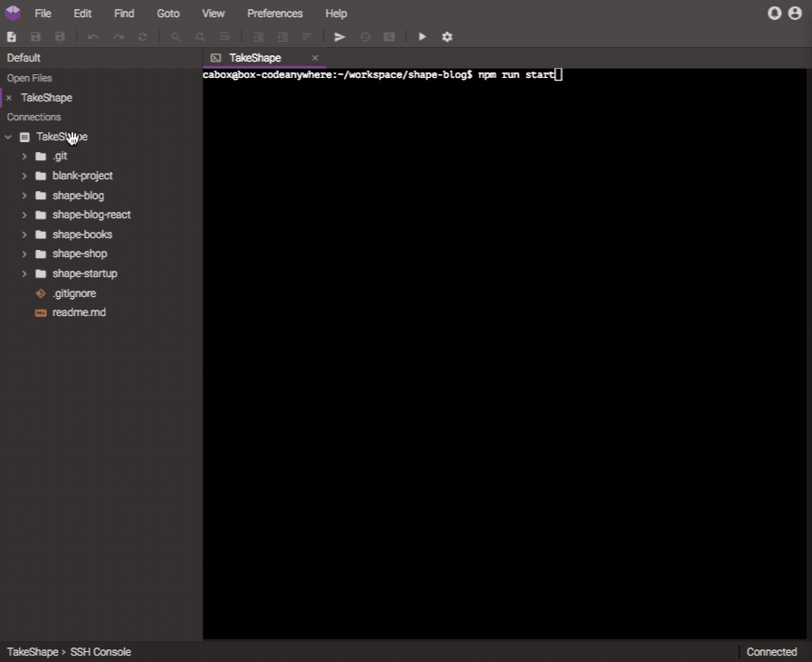812x662 pixels.
Task: Click the paper plane send icon
Action: pos(339,37)
